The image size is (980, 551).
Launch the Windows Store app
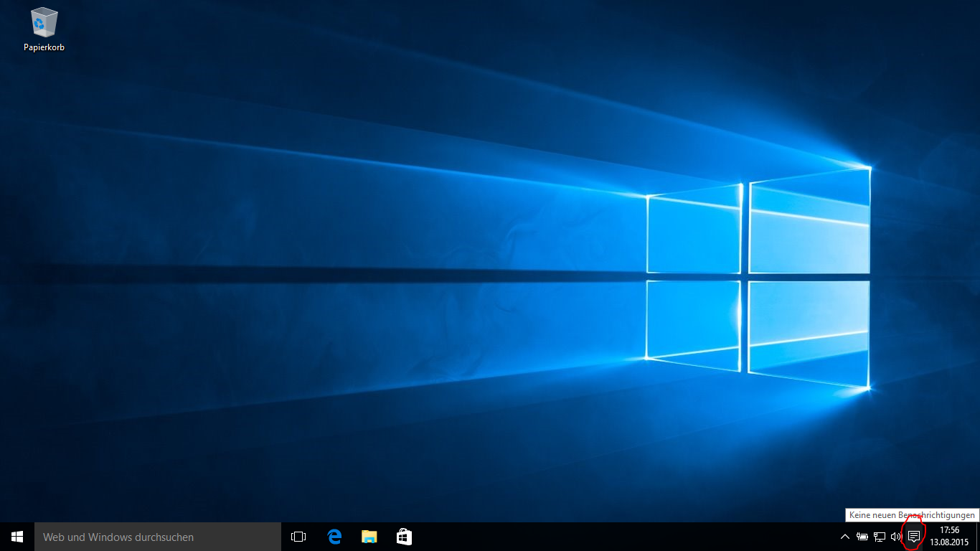(404, 537)
